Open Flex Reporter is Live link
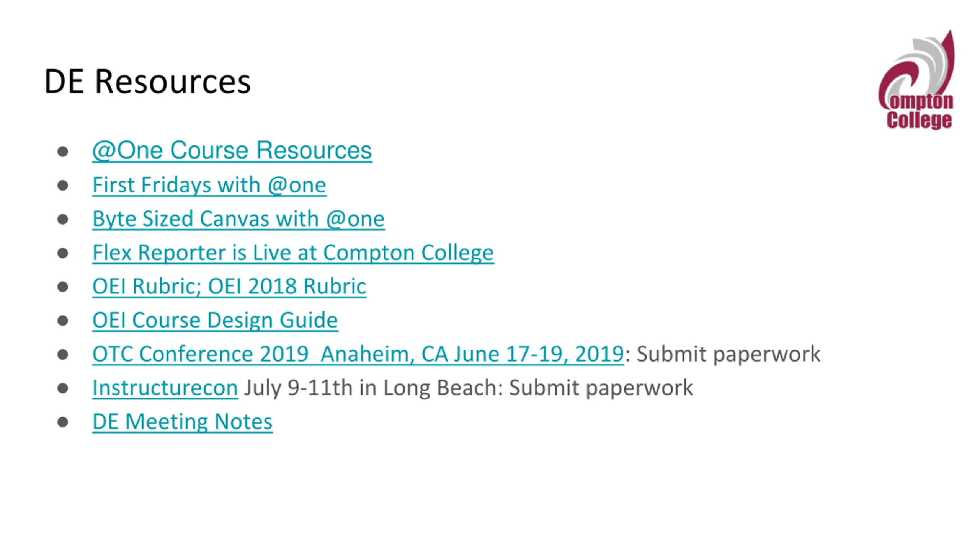The height and width of the screenshot is (551, 980). point(293,253)
